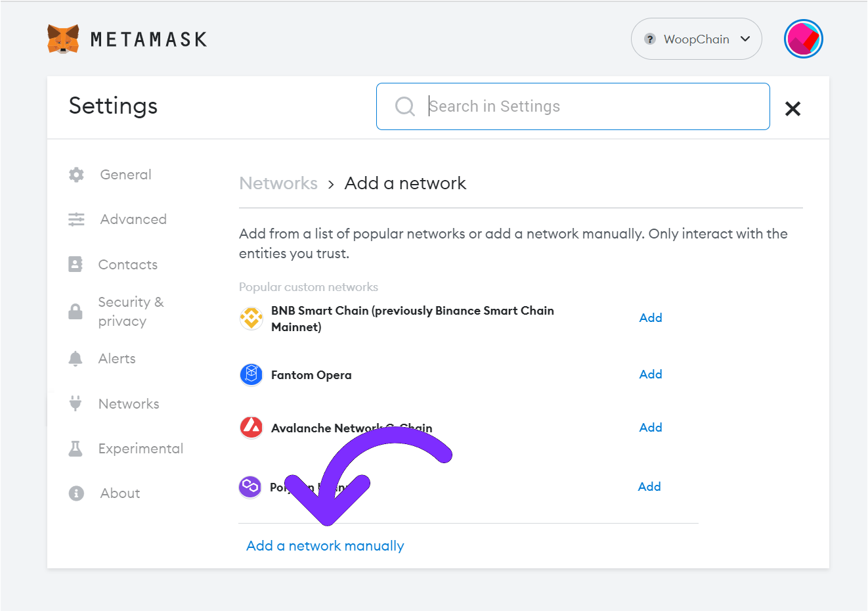
Task: Add the Polygon Mainnet network
Action: pos(649,487)
